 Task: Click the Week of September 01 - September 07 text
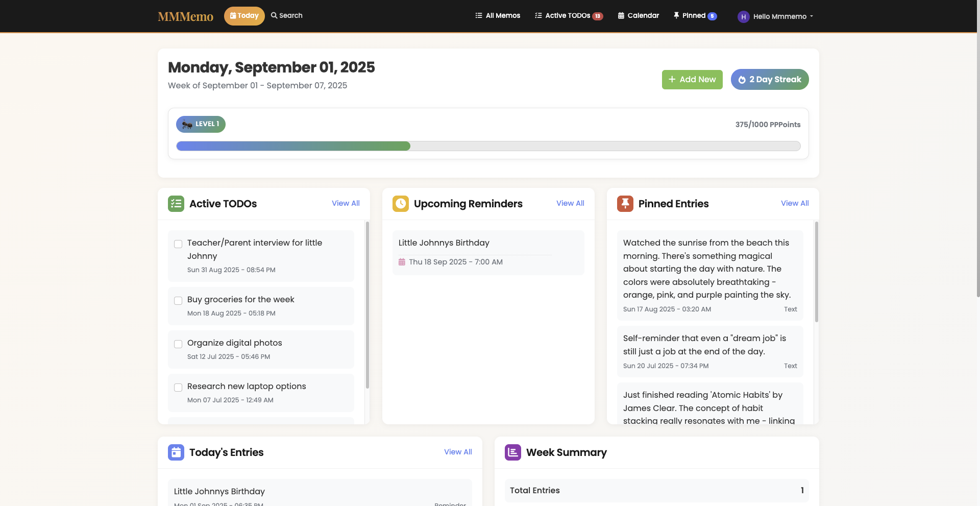click(257, 85)
